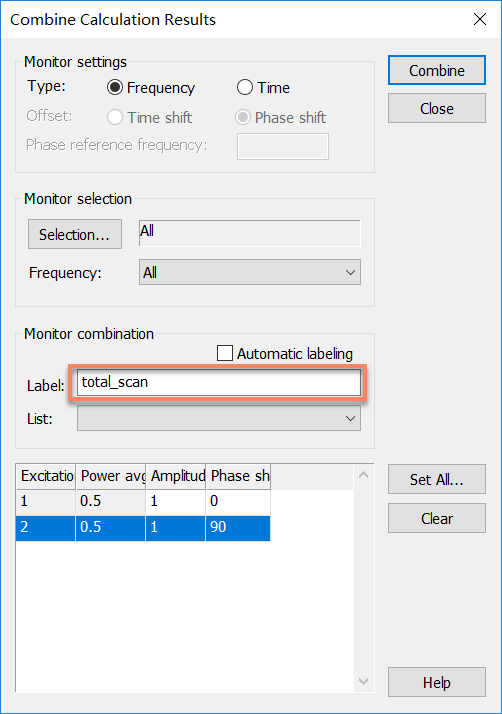Click the table scrollbar down arrow

364,681
